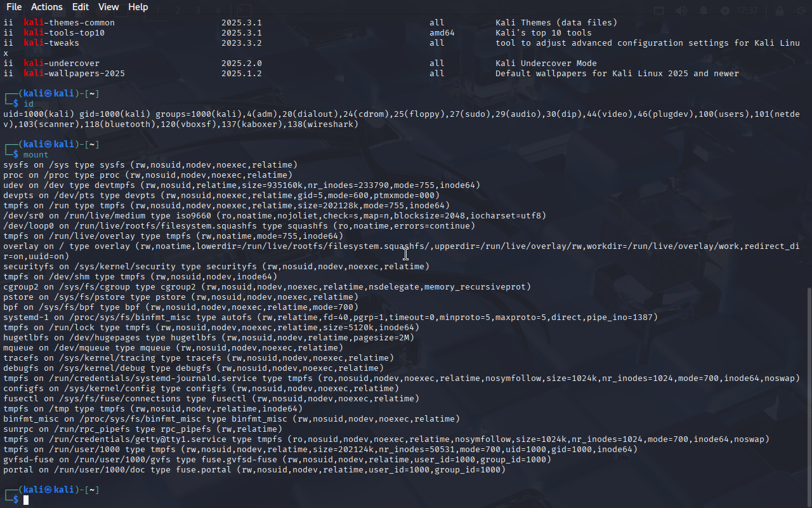Viewport: 812px width, 508px height.
Task: Click 'sysfs on /sys type sysfs' line
Action: pyautogui.click(x=150, y=165)
